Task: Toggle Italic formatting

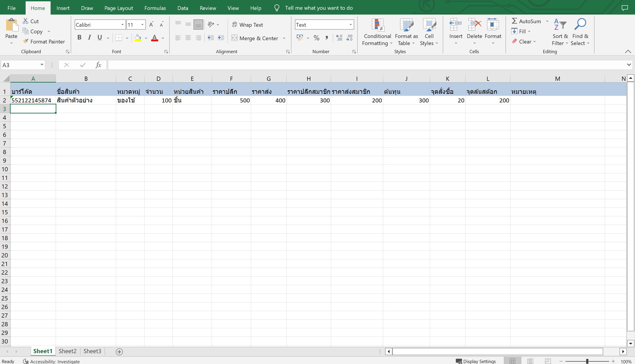Action: (89, 38)
